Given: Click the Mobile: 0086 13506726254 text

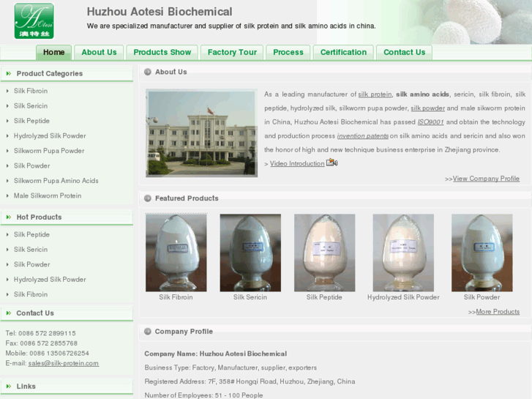Looking at the screenshot, I should pos(47,354).
